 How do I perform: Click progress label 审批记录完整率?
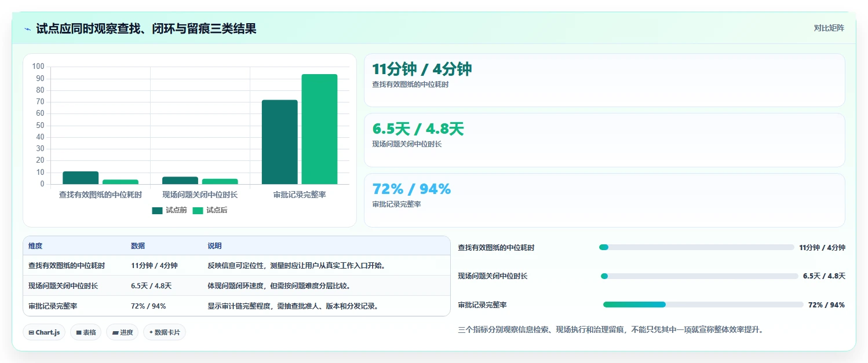click(482, 305)
